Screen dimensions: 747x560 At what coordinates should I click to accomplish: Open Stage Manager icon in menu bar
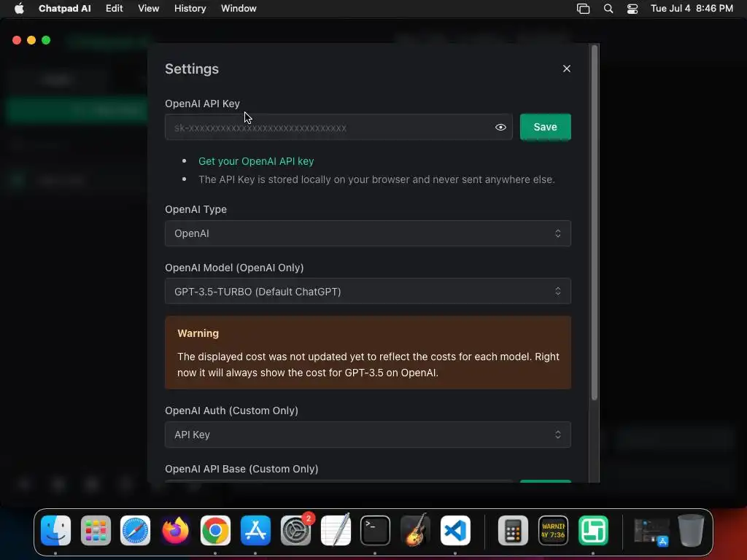(583, 9)
